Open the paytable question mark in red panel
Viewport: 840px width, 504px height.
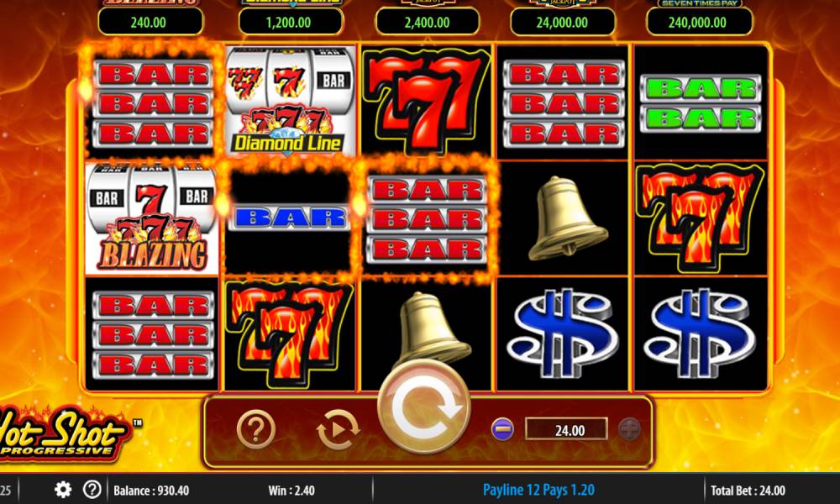(256, 428)
